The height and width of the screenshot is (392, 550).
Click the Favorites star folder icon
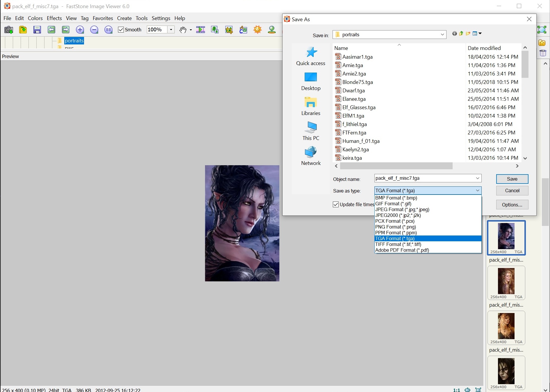[x=542, y=43]
